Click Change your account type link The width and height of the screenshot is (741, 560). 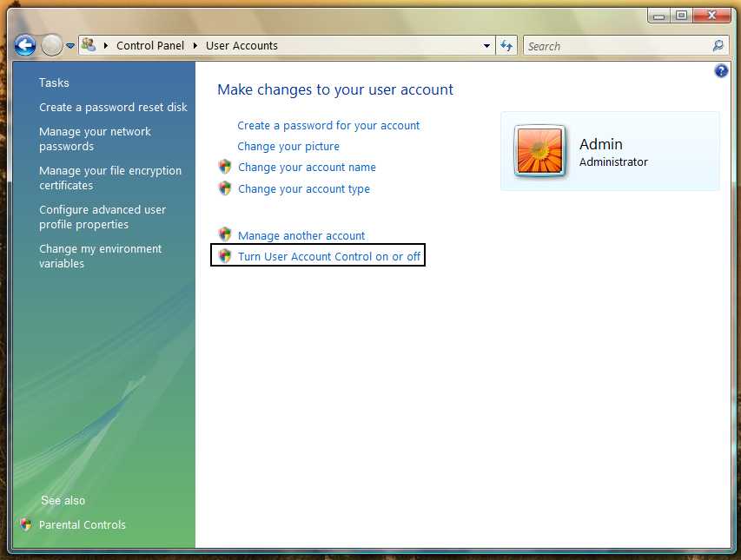point(304,189)
